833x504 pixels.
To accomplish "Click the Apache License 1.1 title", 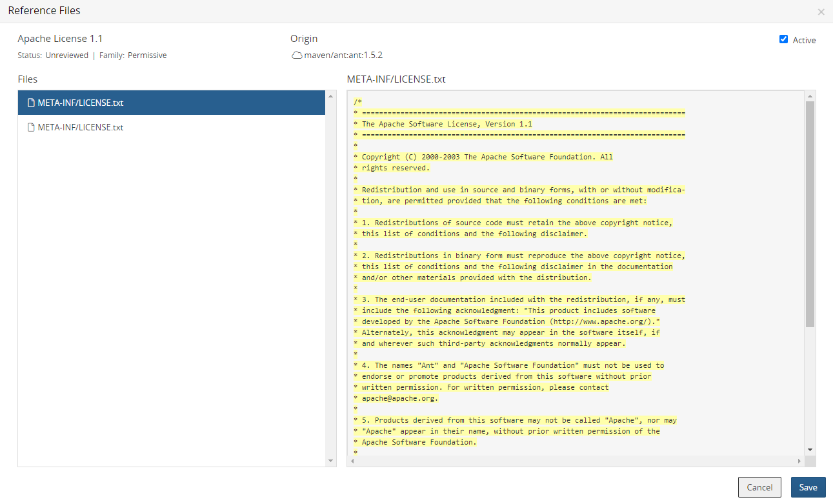I will (x=60, y=38).
